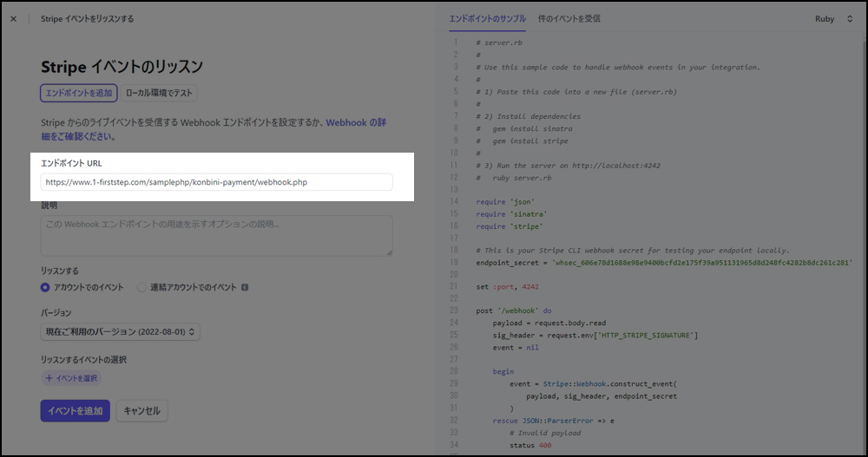The height and width of the screenshot is (457, 868).
Task: Click the イベントを追加 submit button
Action: tap(76, 411)
